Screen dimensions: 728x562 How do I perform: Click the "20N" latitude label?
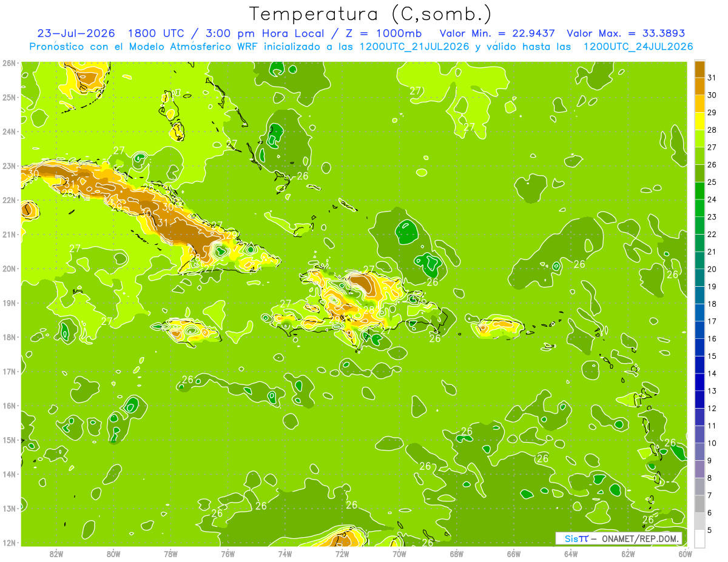(x=9, y=269)
